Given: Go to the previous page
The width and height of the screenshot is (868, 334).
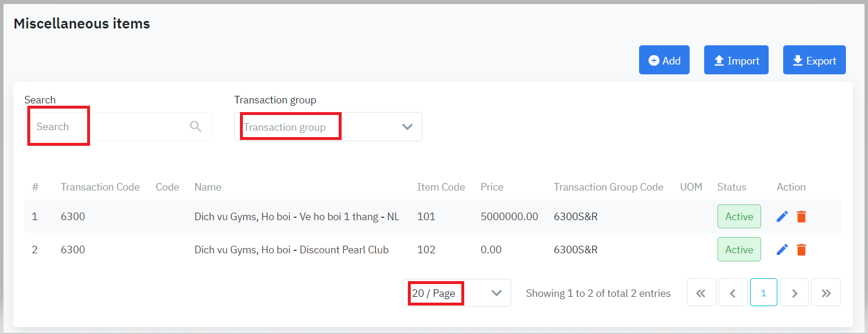Looking at the screenshot, I should coord(733,293).
